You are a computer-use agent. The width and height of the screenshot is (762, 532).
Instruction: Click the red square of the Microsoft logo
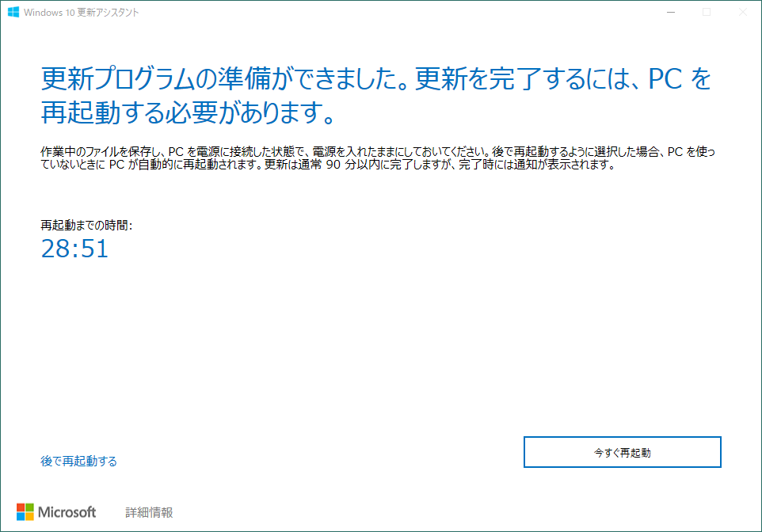(20, 507)
